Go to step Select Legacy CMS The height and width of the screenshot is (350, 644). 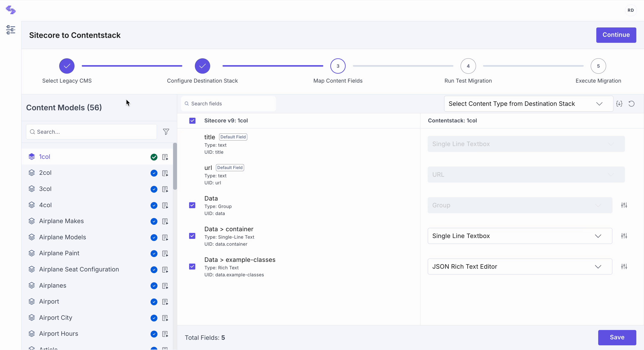(x=67, y=66)
